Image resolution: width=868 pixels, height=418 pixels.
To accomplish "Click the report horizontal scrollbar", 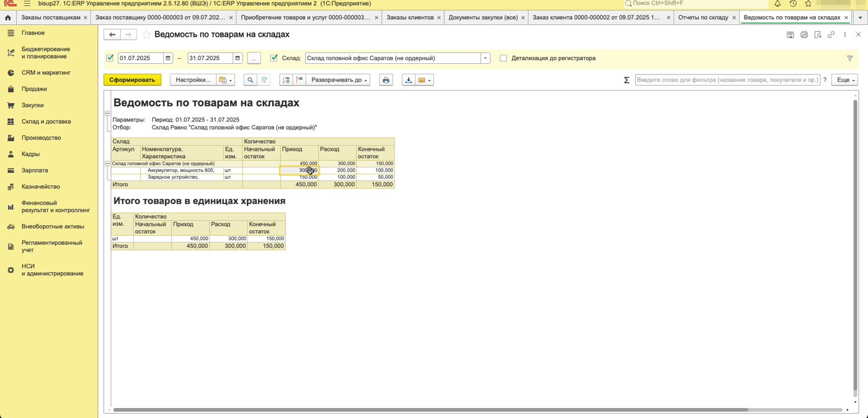I will (430, 410).
